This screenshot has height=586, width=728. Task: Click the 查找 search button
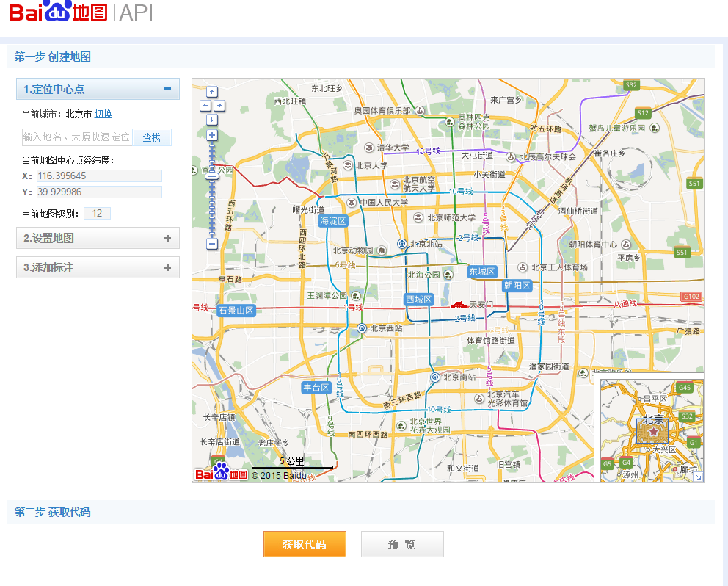(x=151, y=137)
